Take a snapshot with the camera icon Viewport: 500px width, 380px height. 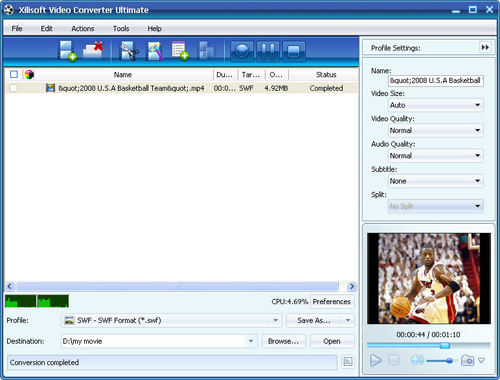(467, 360)
